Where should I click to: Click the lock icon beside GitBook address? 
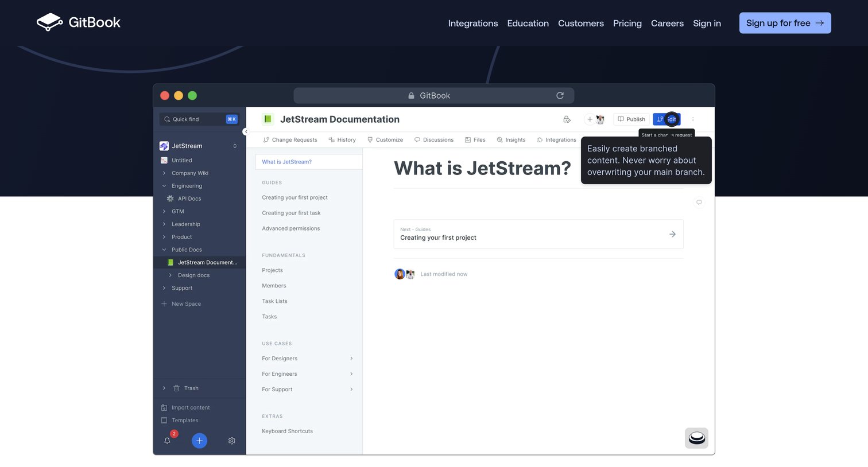coord(411,96)
